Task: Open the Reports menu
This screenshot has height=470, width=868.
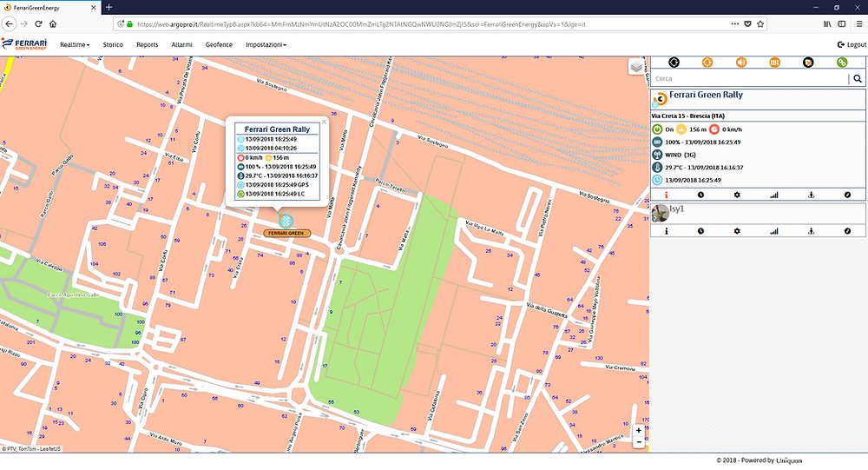Action: click(x=148, y=45)
